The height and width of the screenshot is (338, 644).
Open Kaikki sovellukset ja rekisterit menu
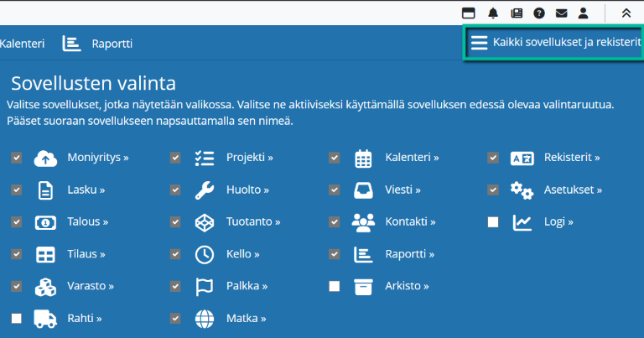click(555, 42)
